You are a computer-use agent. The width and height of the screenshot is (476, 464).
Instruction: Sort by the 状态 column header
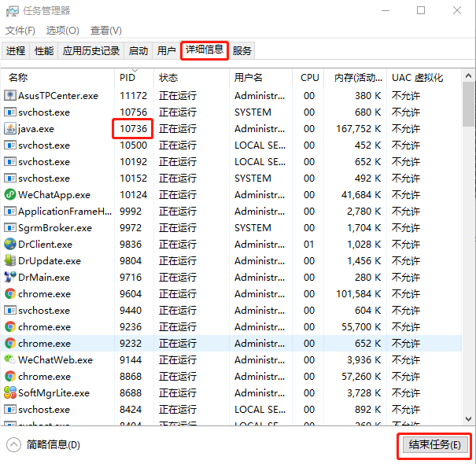tap(191, 78)
